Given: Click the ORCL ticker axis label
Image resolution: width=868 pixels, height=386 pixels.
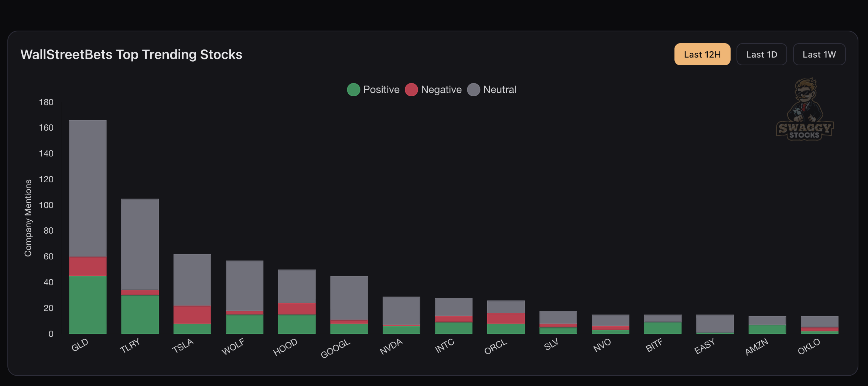Looking at the screenshot, I should click(496, 347).
